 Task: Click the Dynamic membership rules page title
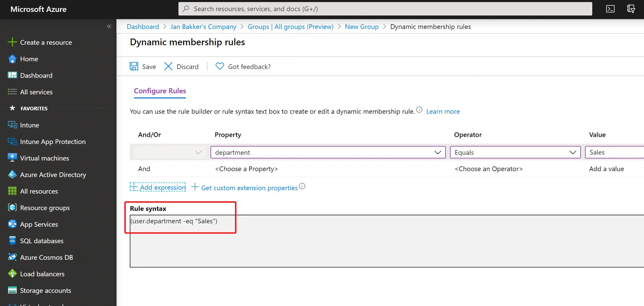click(187, 42)
